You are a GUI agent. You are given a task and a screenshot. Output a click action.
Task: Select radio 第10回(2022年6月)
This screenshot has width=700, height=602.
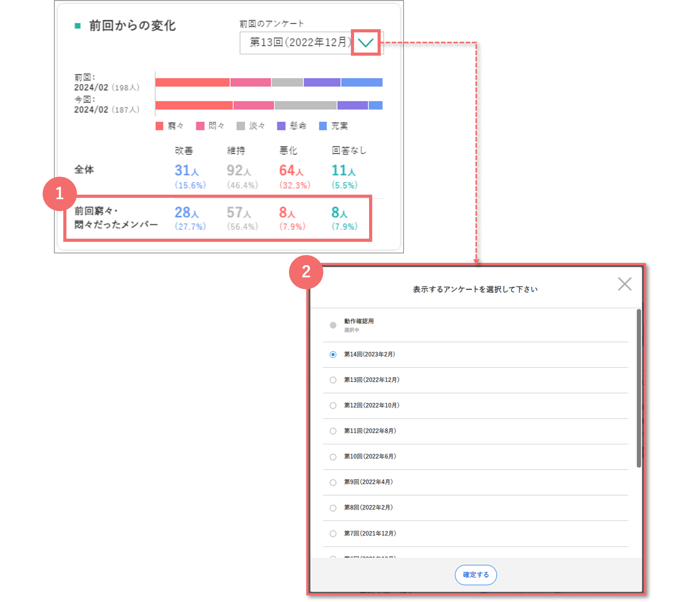pyautogui.click(x=333, y=456)
